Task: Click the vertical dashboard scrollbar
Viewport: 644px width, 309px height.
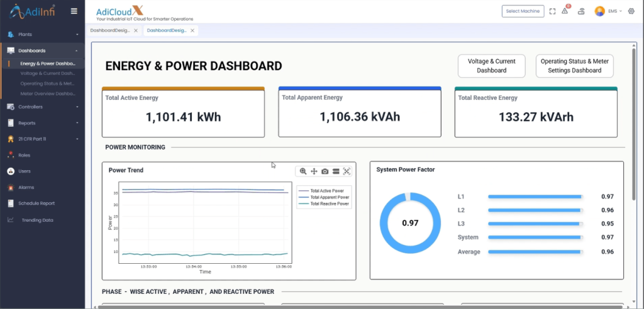Action: pyautogui.click(x=635, y=123)
